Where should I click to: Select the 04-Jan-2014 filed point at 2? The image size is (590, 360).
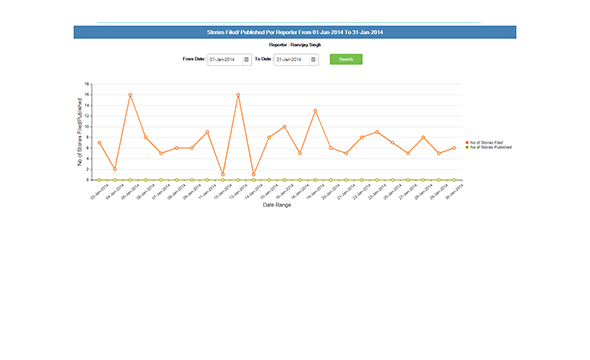tap(115, 169)
